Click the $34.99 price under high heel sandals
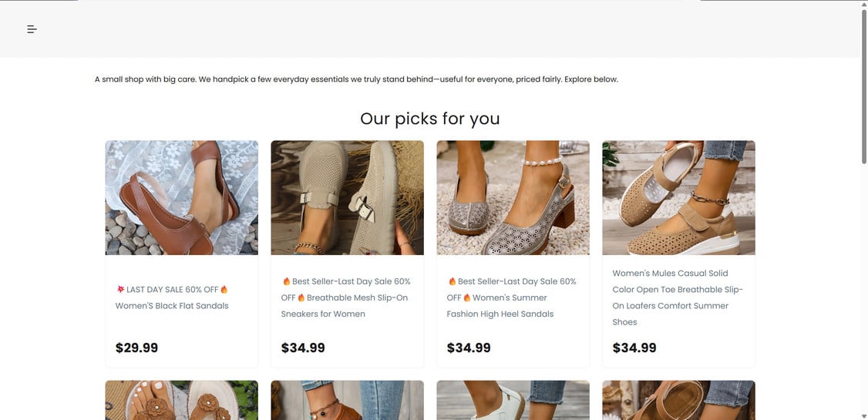Image resolution: width=868 pixels, height=420 pixels. pos(469,348)
